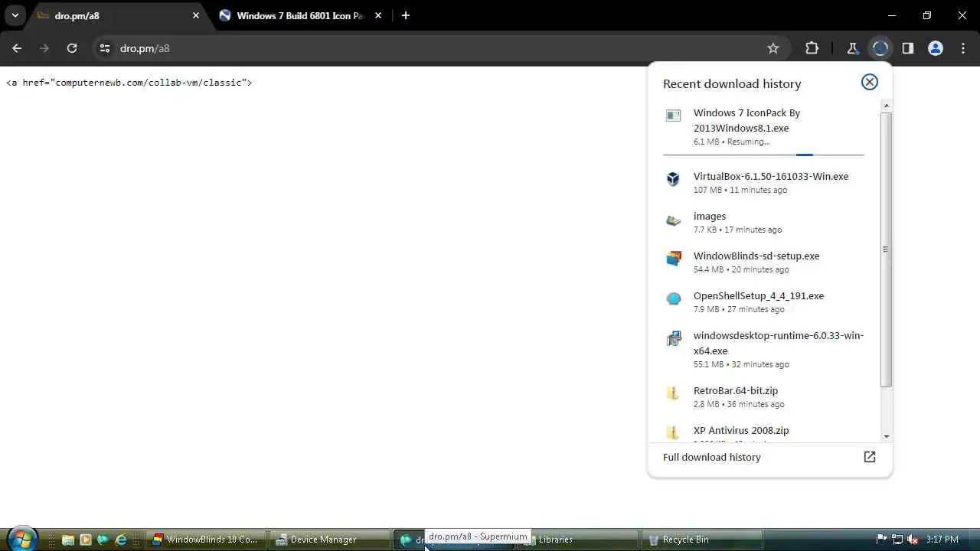The height and width of the screenshot is (551, 980).
Task: Switch to WindowBlinds 10 taskbar window
Action: [207, 540]
